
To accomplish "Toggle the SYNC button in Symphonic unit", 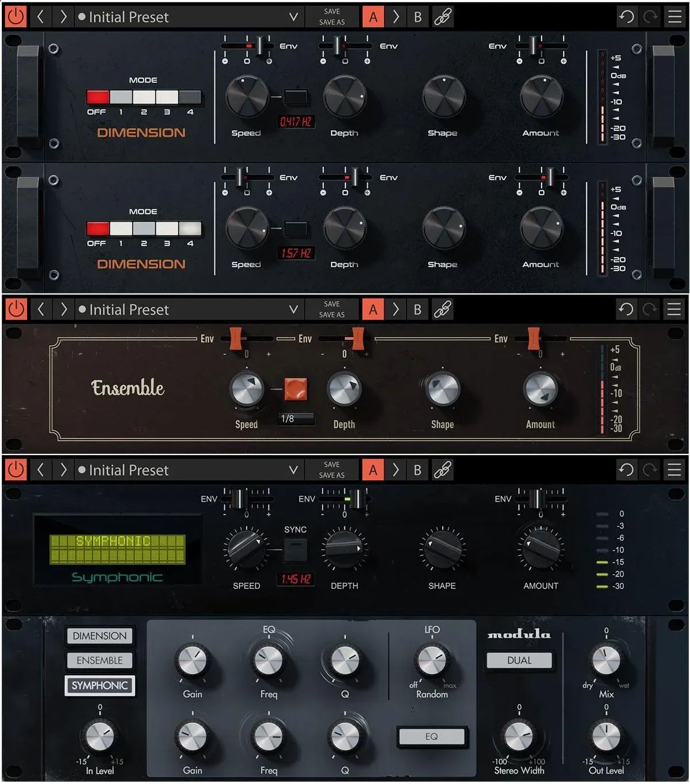I will (x=295, y=549).
